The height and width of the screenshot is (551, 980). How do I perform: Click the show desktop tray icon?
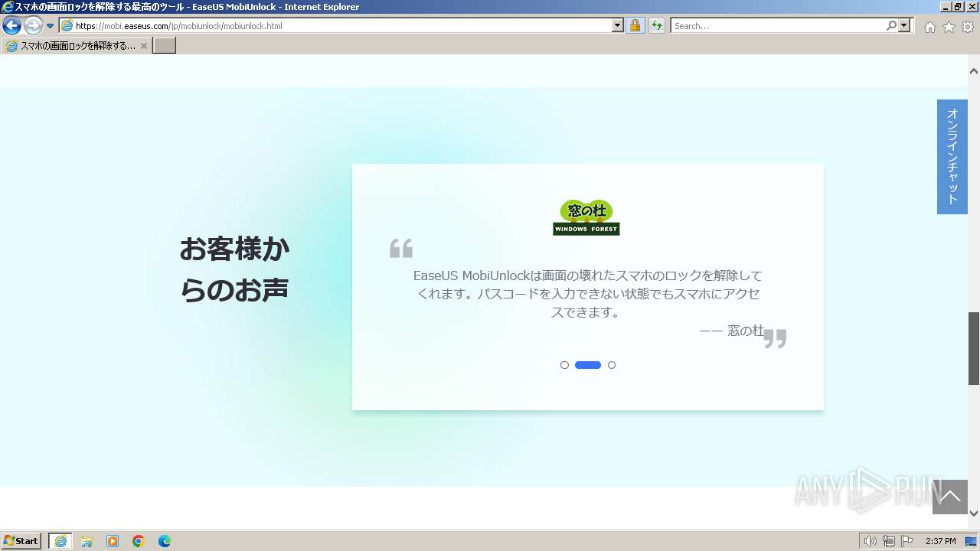coord(971,541)
